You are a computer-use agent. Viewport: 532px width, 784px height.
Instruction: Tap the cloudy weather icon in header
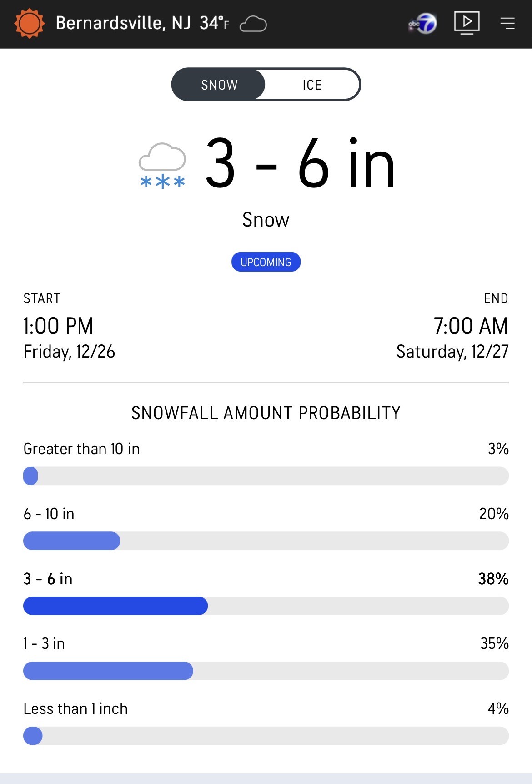pos(253,24)
